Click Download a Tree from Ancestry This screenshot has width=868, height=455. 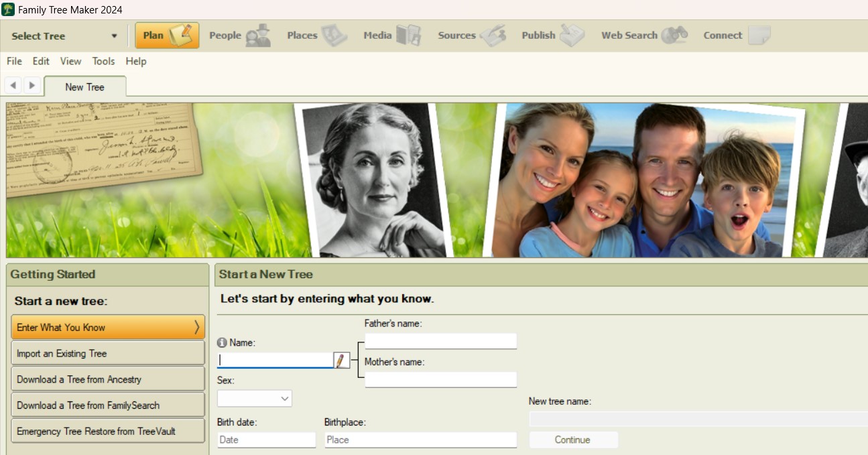coord(108,379)
